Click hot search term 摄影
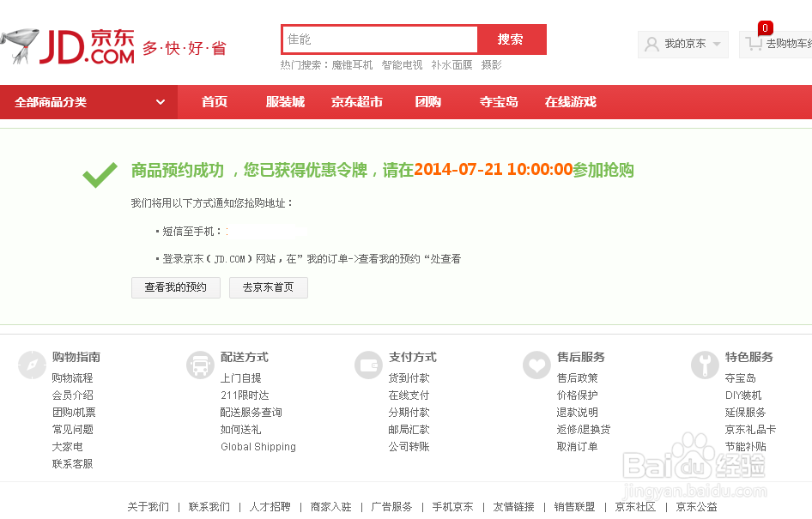This screenshot has height=519, width=812. point(492,65)
